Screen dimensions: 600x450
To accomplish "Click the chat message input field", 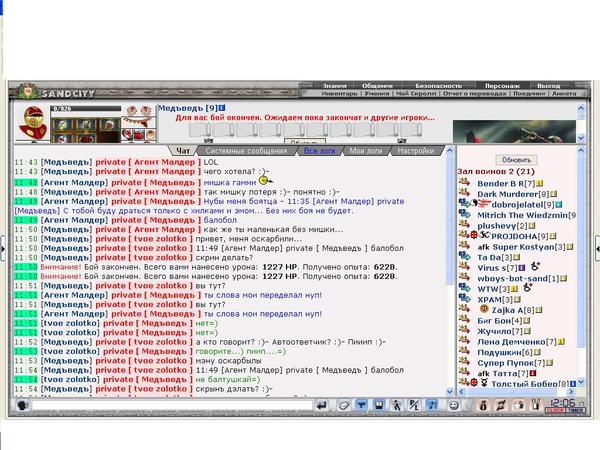I will coord(170,405).
